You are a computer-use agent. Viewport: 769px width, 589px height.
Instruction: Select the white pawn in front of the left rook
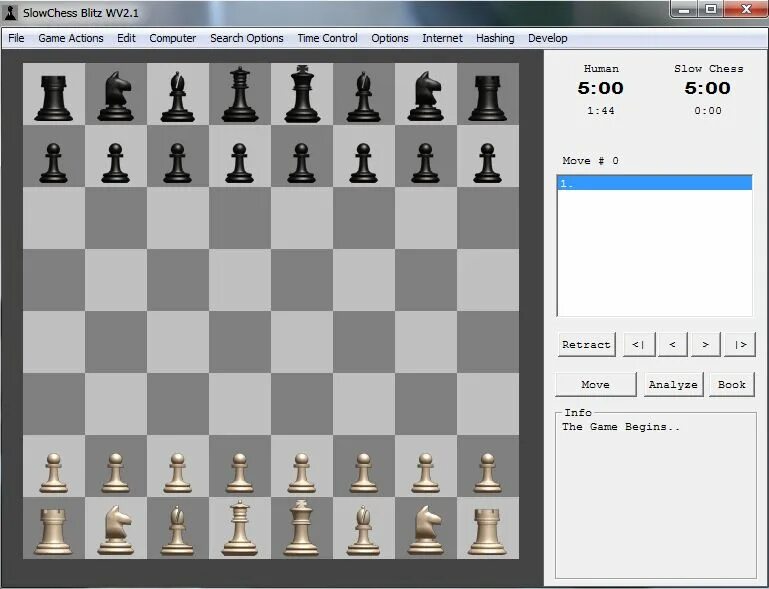coord(53,473)
